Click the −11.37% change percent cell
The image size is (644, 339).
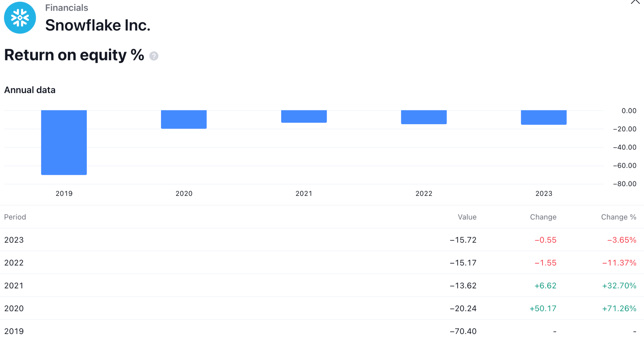tap(619, 263)
